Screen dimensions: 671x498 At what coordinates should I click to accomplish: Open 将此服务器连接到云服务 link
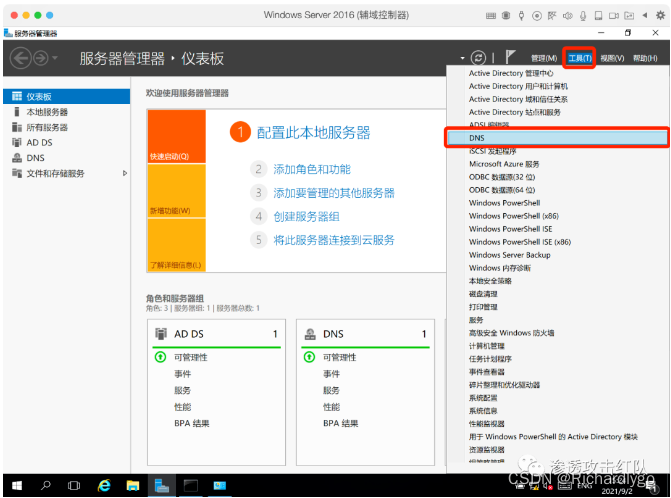pos(334,240)
